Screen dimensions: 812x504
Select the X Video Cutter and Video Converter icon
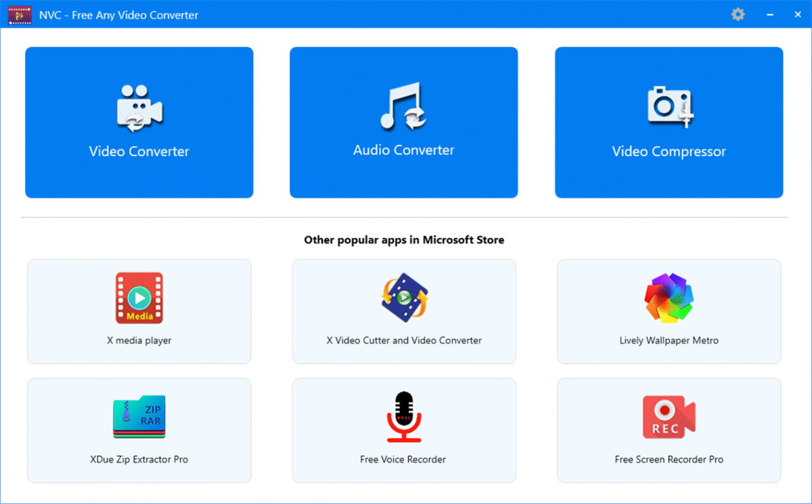coord(403,296)
